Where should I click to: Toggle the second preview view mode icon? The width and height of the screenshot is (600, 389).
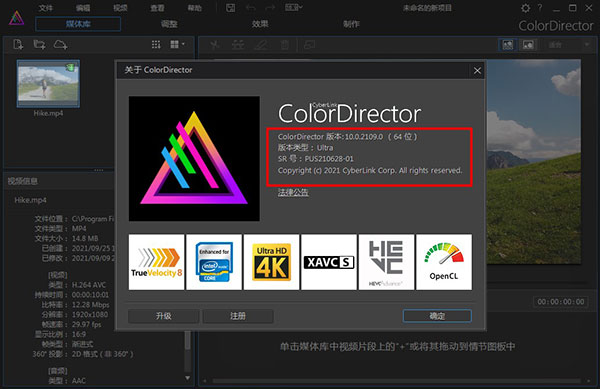(x=528, y=45)
